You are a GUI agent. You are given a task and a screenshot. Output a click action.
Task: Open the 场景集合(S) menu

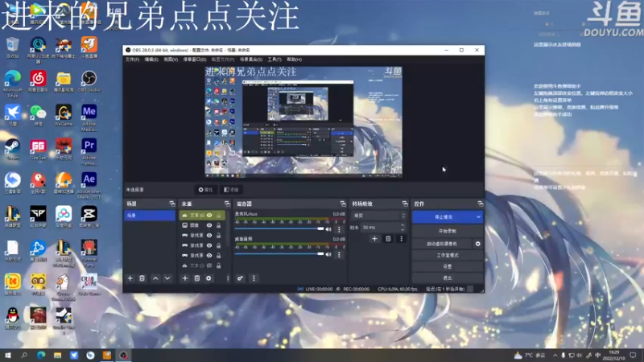point(251,60)
